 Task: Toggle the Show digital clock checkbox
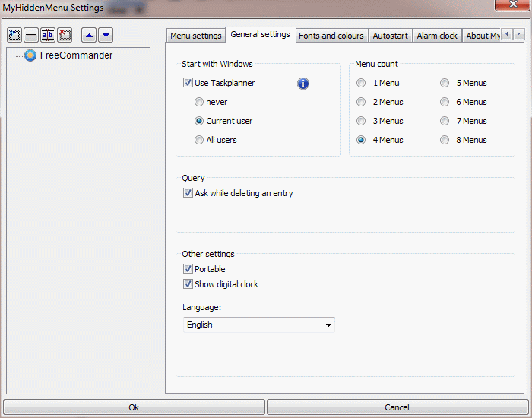click(188, 284)
